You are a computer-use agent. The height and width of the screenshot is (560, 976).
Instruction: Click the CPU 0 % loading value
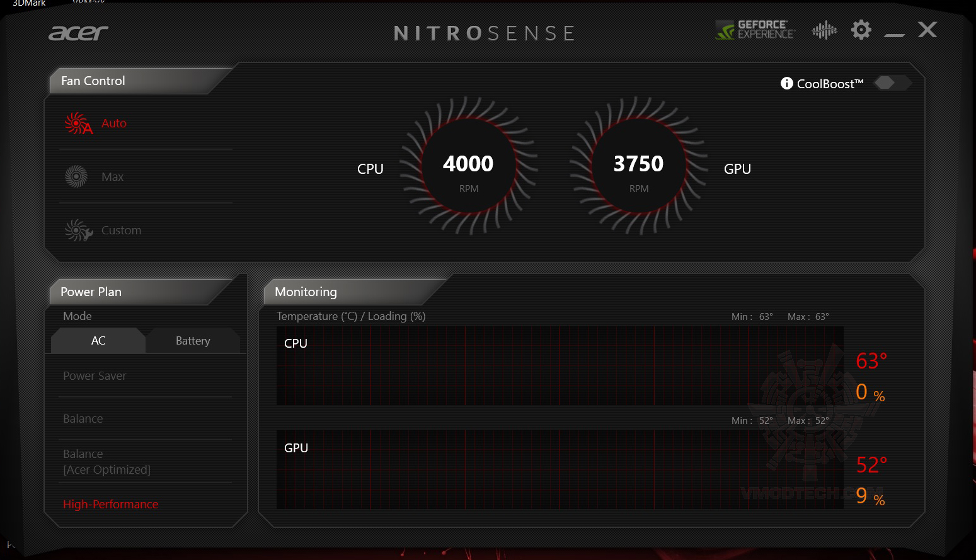[870, 392]
